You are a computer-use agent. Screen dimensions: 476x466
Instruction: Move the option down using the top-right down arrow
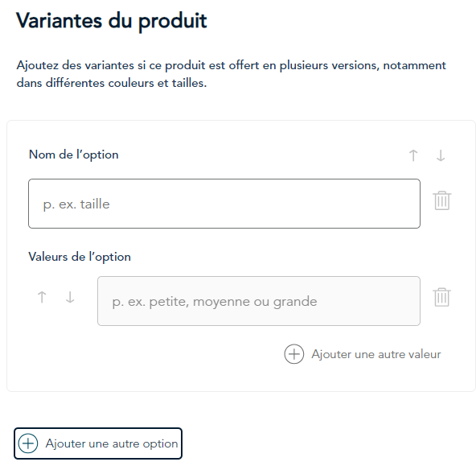[x=441, y=155]
